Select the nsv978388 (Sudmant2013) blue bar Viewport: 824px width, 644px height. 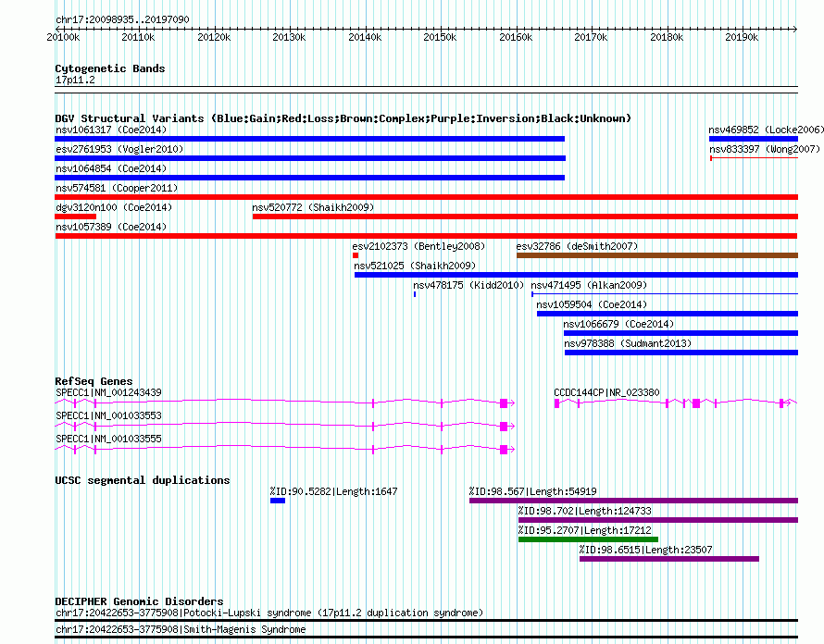click(x=681, y=353)
